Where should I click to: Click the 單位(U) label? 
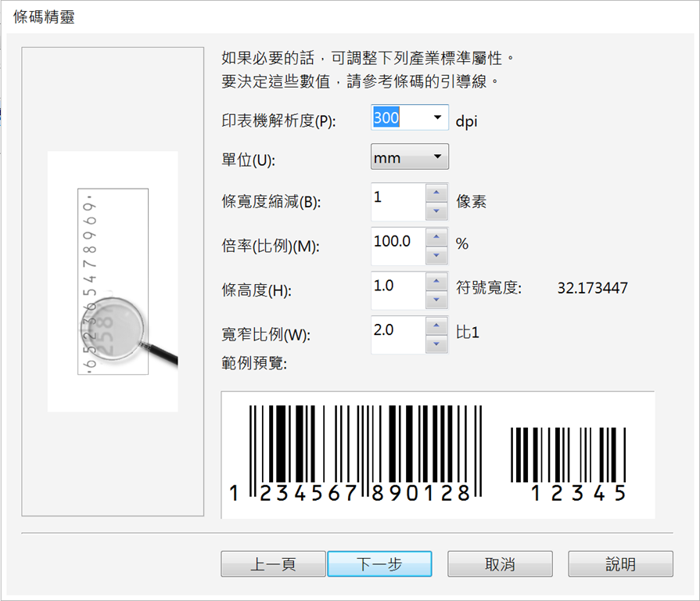[248, 160]
